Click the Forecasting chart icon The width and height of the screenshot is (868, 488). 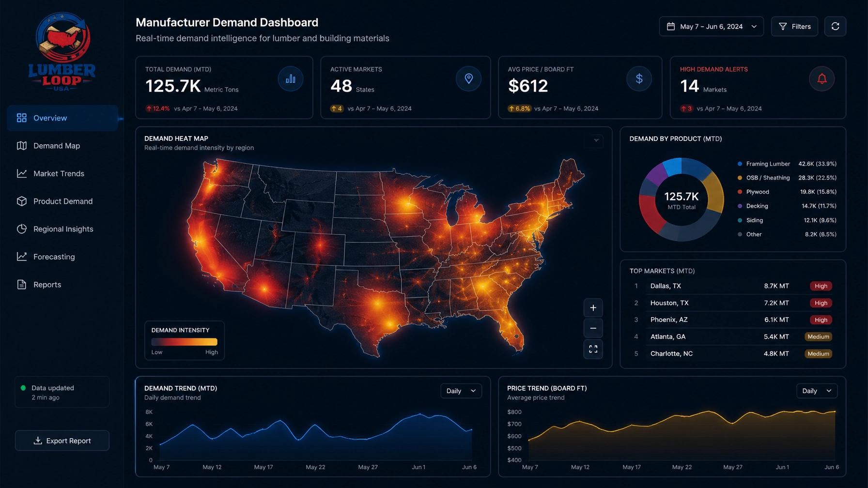point(22,257)
